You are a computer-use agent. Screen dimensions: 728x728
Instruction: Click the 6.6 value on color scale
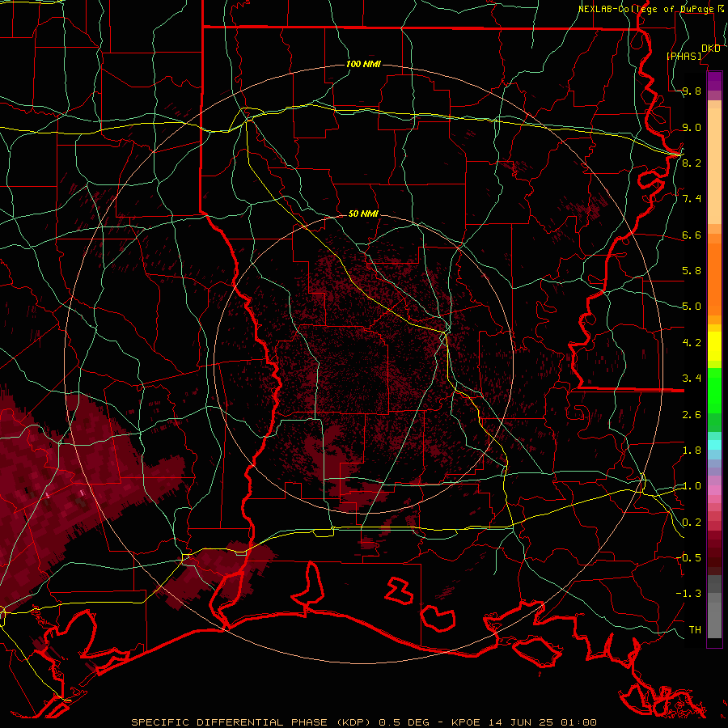click(x=692, y=235)
